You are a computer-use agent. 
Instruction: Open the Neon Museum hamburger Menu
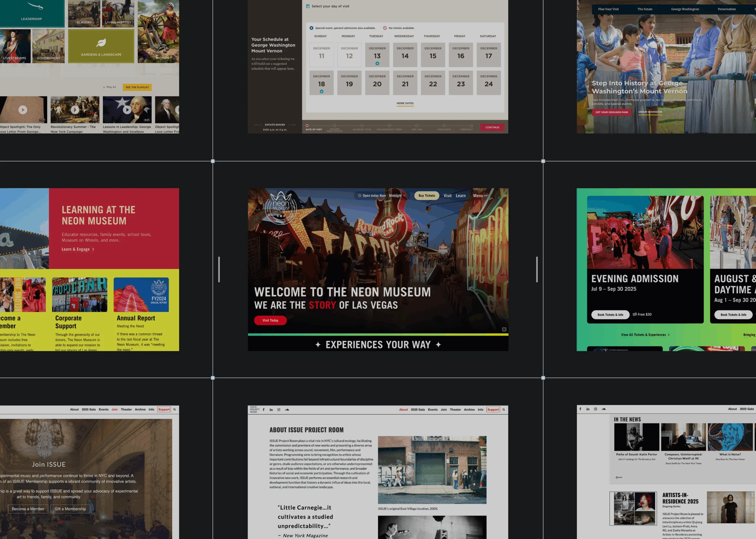(480, 196)
